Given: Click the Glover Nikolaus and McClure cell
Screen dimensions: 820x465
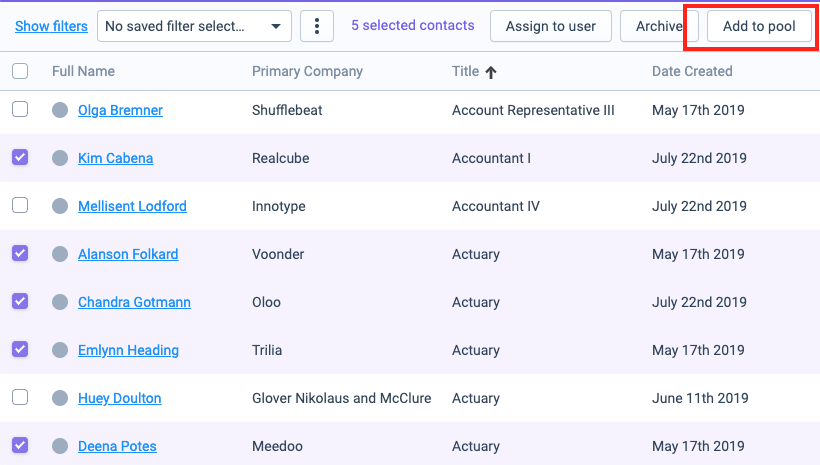Looking at the screenshot, I should pos(341,398).
